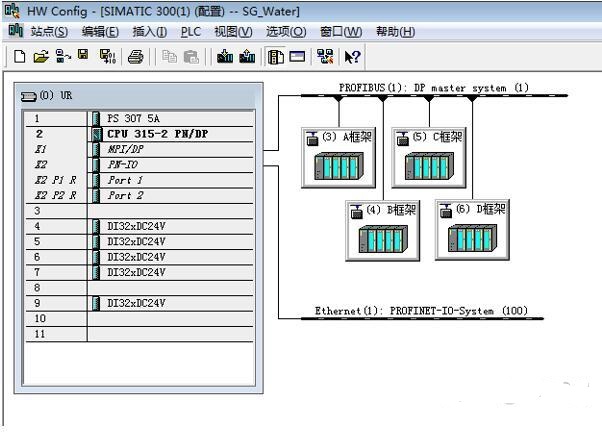Select the D框架 station graphic
The height and width of the screenshot is (433, 602).
(472, 238)
